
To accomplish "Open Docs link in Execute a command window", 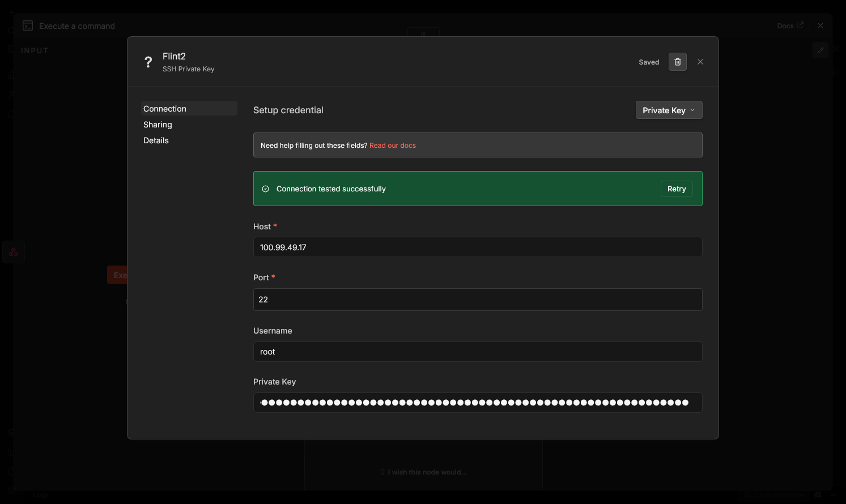I will pyautogui.click(x=790, y=25).
